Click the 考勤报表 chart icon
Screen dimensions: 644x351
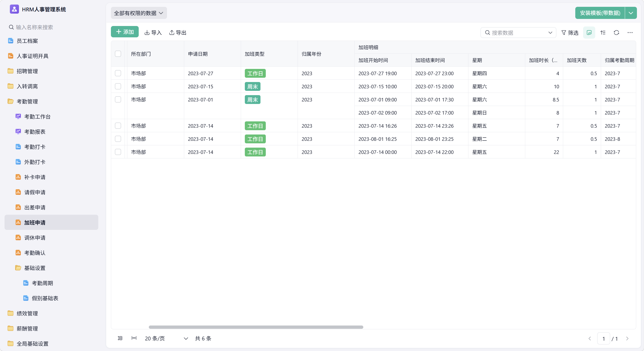click(x=18, y=131)
